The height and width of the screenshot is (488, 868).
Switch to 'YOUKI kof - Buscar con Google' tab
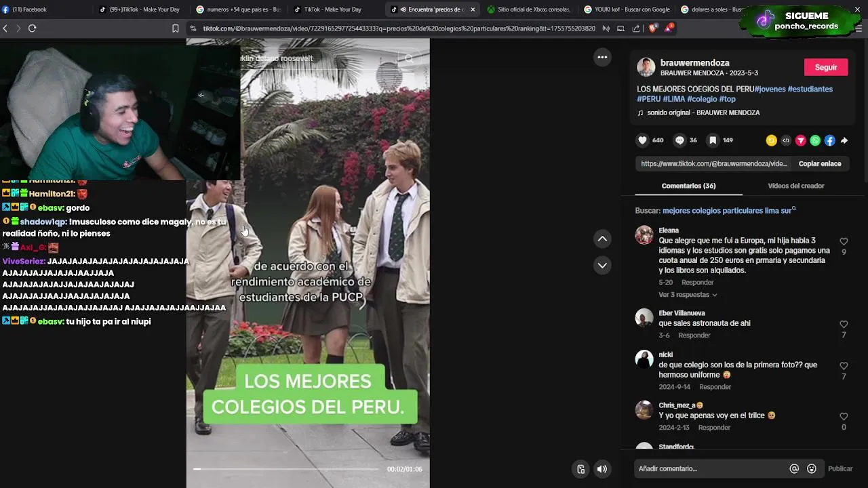[x=627, y=9]
